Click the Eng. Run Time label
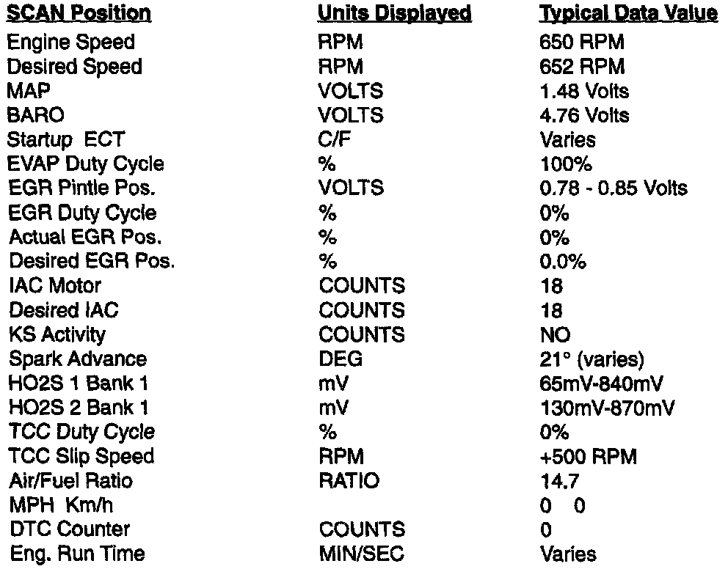 pos(76,554)
